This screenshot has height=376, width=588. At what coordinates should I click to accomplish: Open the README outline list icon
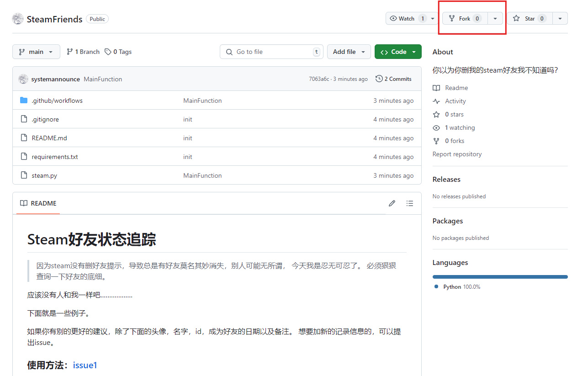(x=410, y=203)
